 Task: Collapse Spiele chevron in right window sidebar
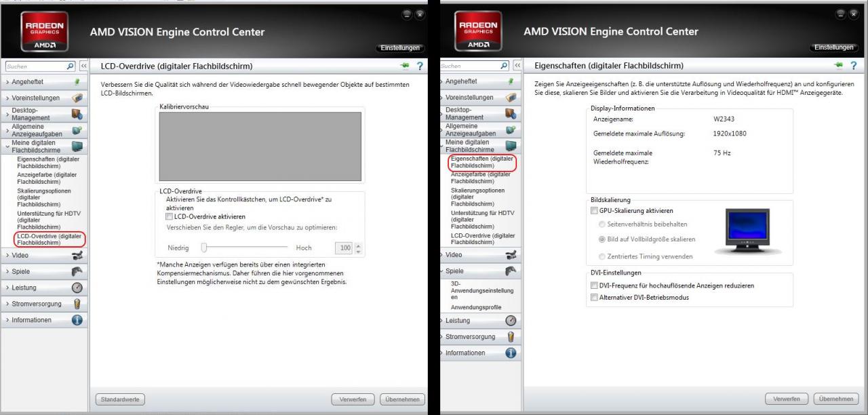[441, 271]
